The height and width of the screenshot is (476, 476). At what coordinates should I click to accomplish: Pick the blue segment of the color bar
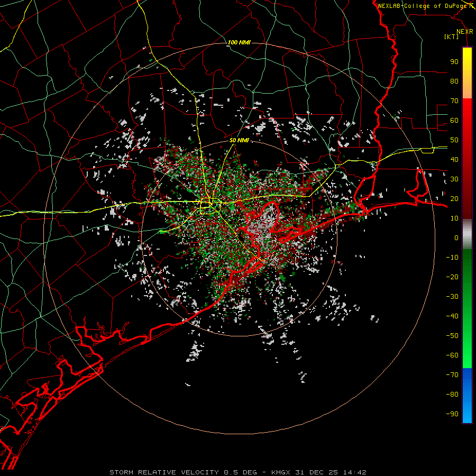point(467,396)
